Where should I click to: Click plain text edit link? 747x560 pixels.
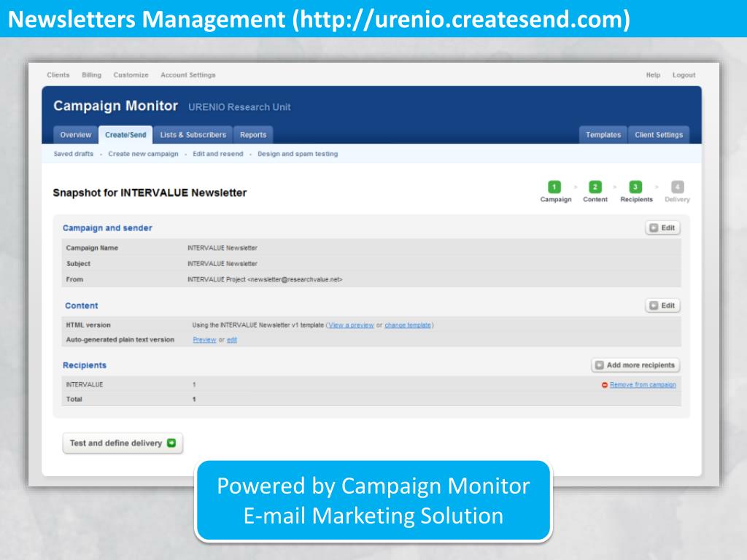[232, 340]
